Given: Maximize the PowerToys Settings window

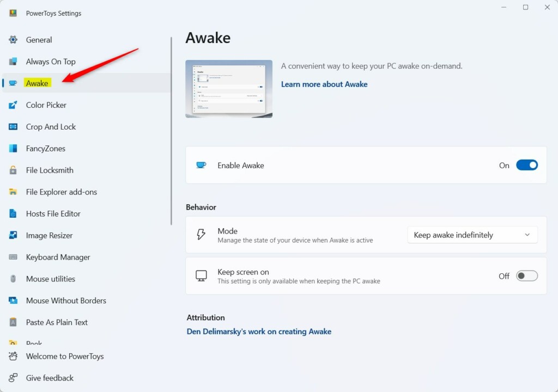Looking at the screenshot, I should click(x=525, y=8).
